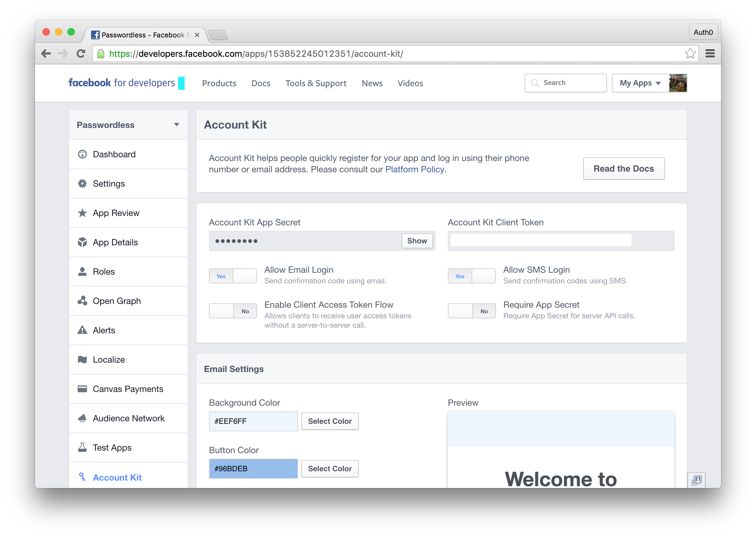Open the Platform Policy link

tap(414, 169)
